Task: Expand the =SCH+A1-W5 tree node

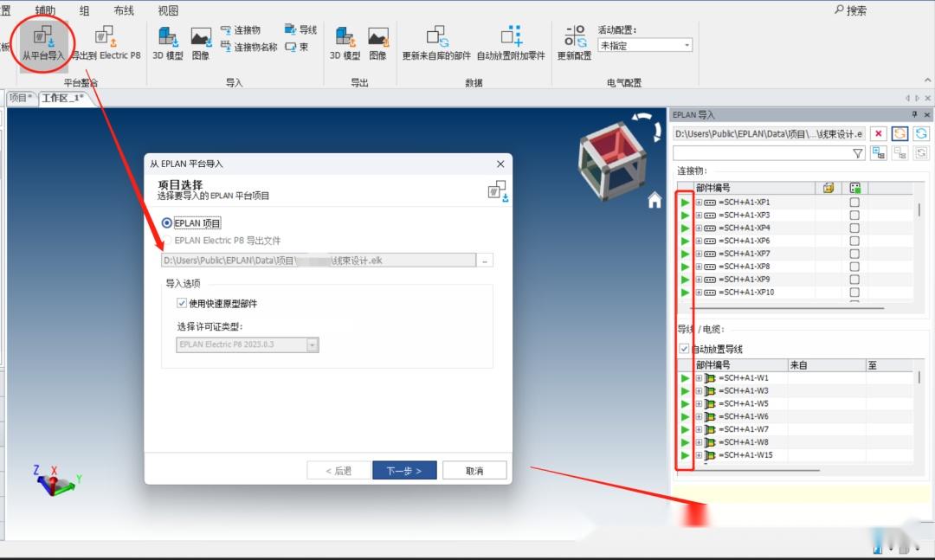Action: point(699,403)
